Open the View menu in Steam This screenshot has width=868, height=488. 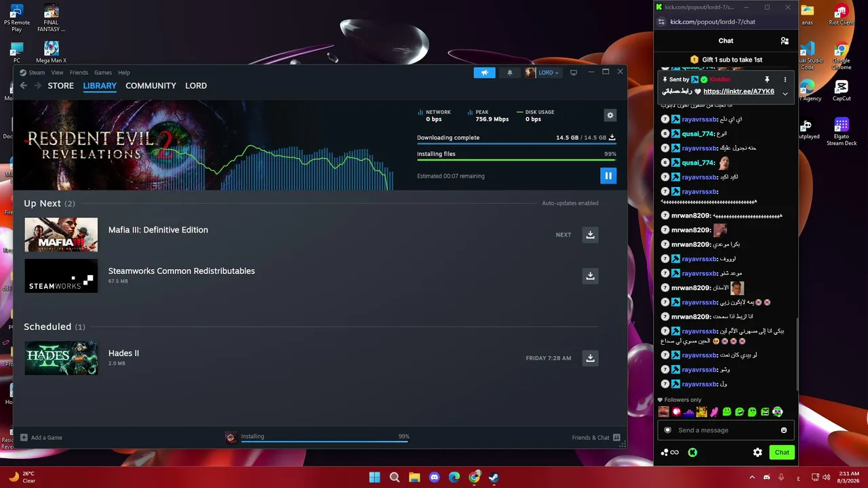(x=57, y=73)
